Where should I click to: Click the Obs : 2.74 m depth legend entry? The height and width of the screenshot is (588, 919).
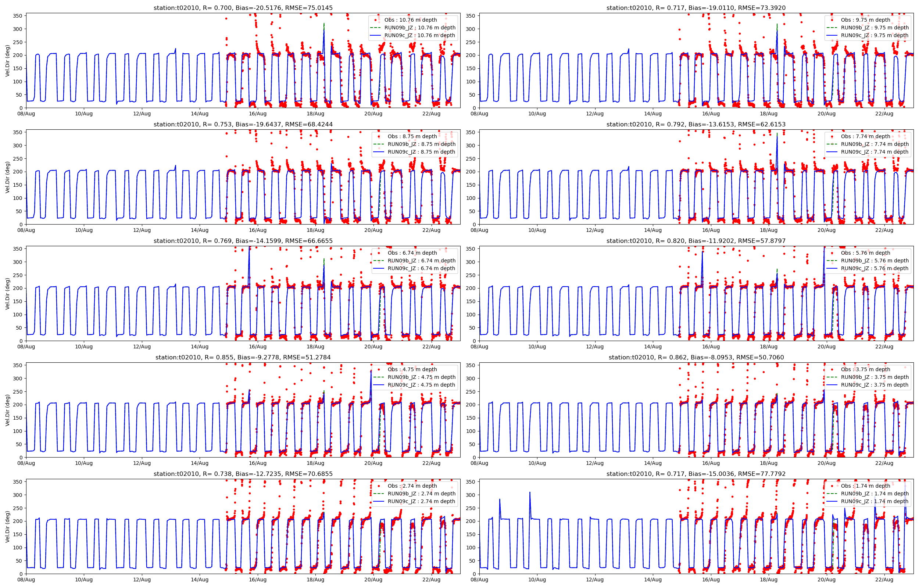[412, 486]
